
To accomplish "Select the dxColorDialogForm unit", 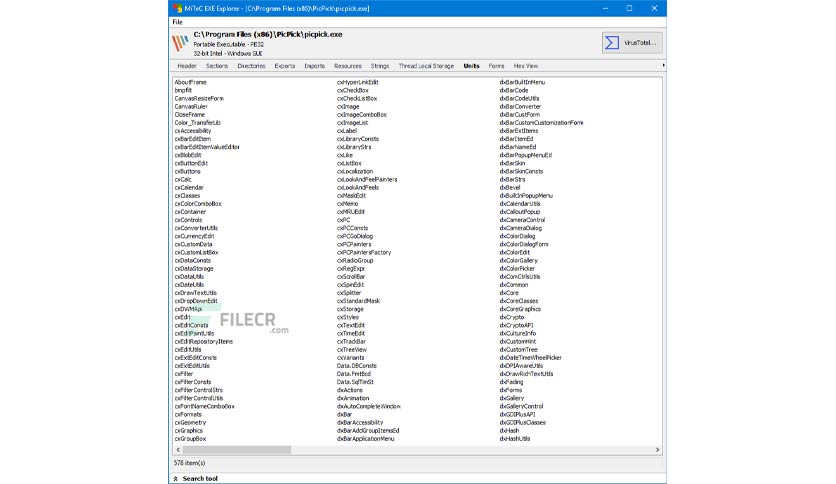I will 524,244.
